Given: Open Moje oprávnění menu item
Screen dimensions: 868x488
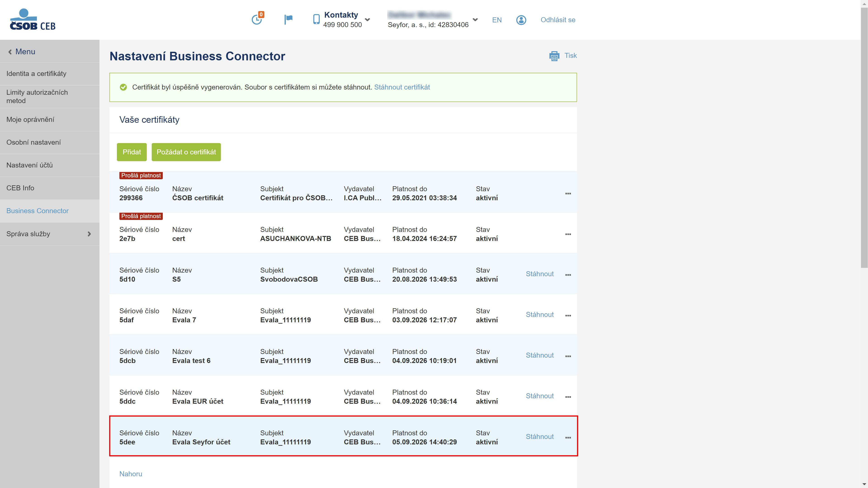Looking at the screenshot, I should tap(50, 120).
